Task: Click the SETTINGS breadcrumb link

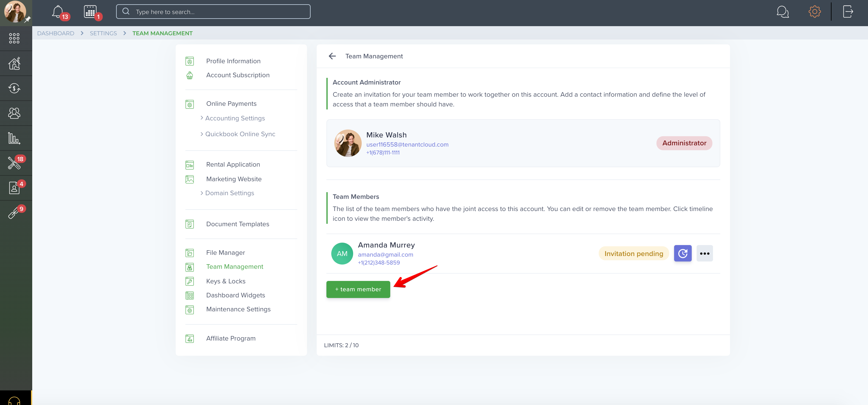Action: 103,33
